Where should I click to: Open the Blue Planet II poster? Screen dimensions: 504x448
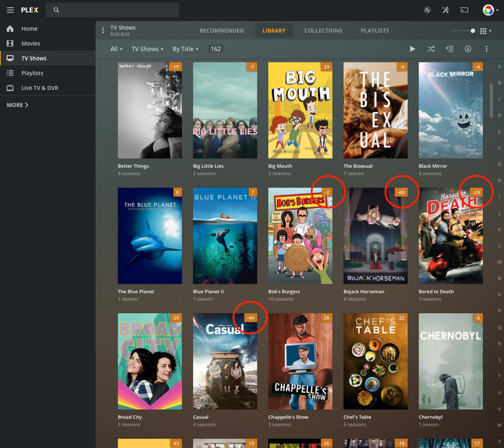pyautogui.click(x=225, y=236)
